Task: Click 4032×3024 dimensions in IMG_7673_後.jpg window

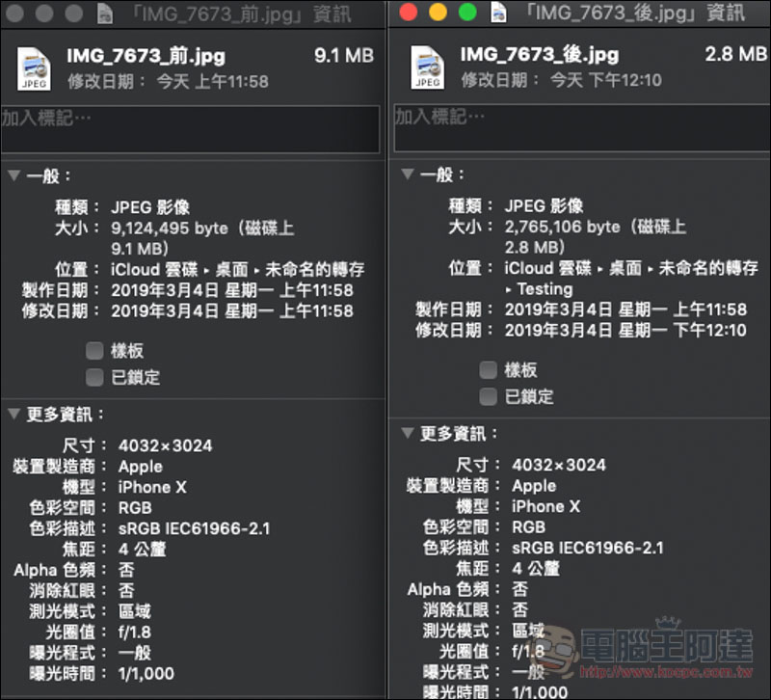Action: (559, 465)
